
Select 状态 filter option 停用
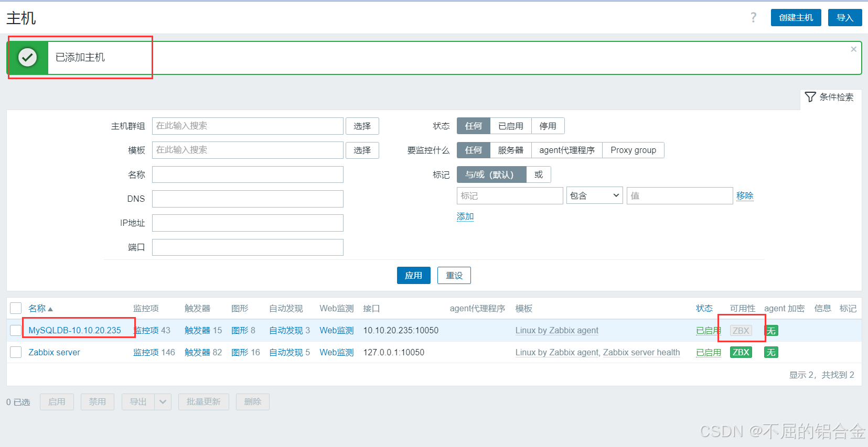pyautogui.click(x=548, y=126)
